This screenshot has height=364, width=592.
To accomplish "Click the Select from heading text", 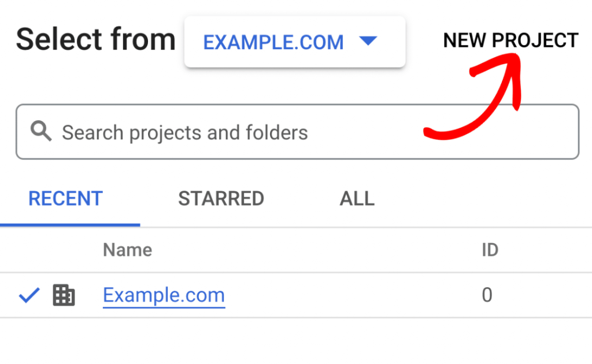I will point(95,40).
